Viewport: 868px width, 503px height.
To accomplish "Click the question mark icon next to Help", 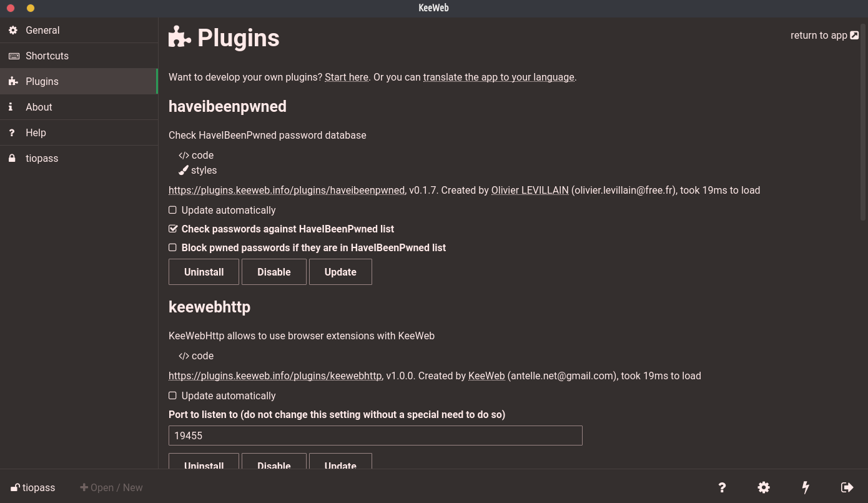I will [x=11, y=132].
